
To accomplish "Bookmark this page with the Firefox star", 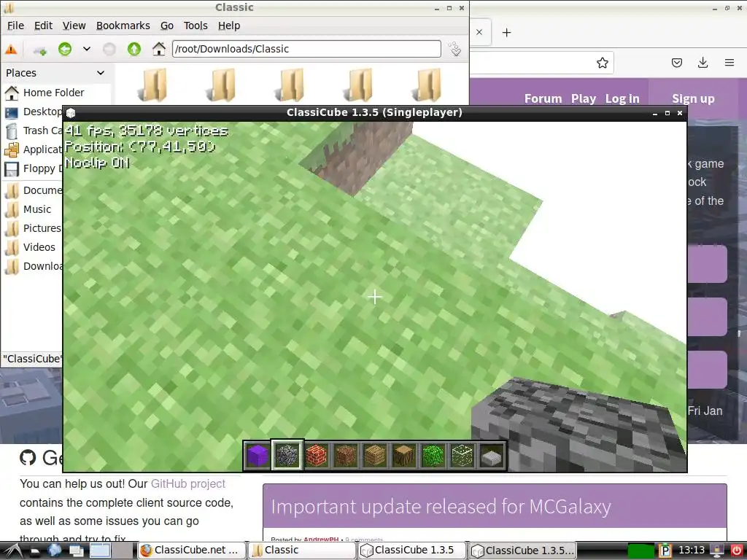I will tap(602, 63).
